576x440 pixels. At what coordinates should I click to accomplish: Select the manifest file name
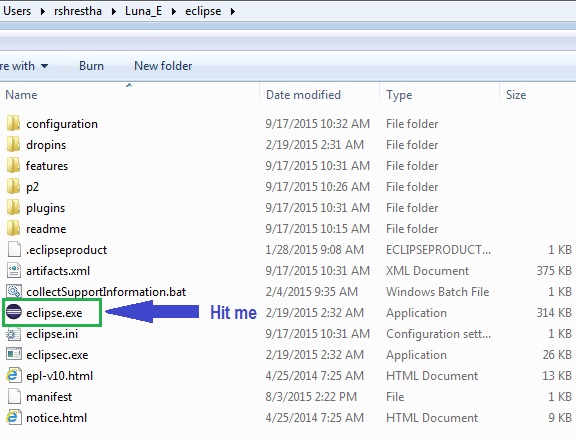point(49,397)
